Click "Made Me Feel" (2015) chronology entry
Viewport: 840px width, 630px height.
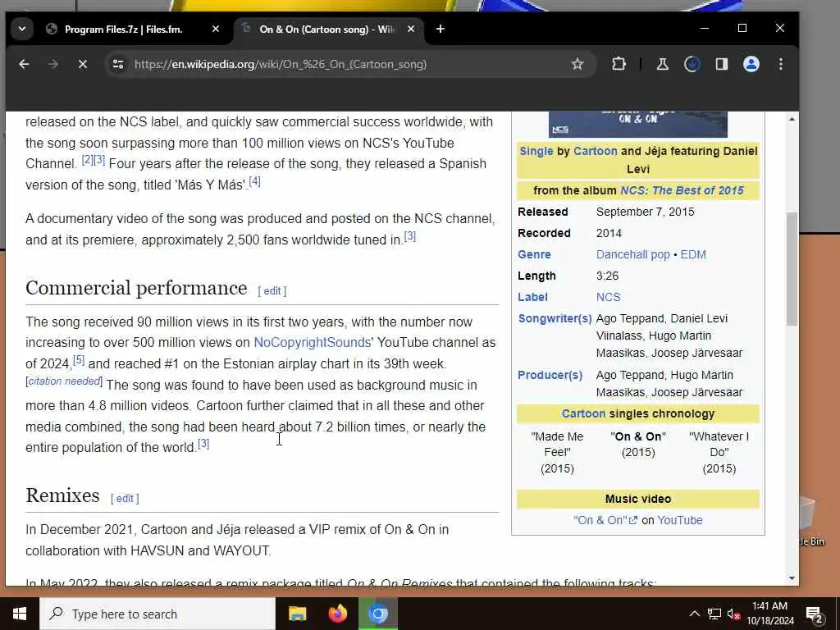click(557, 452)
